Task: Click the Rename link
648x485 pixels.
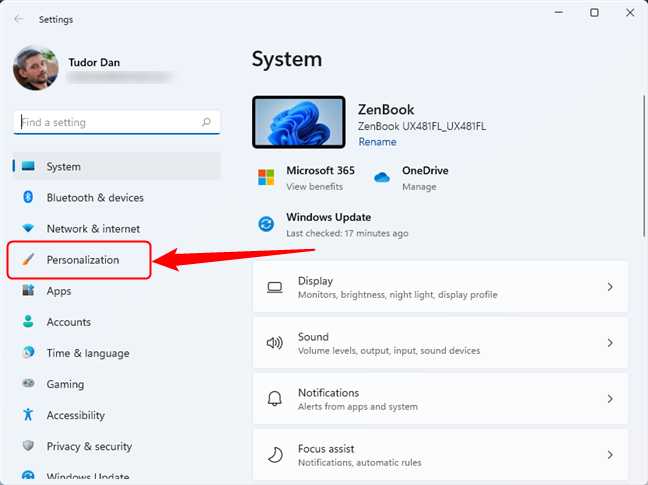Action: (x=377, y=142)
